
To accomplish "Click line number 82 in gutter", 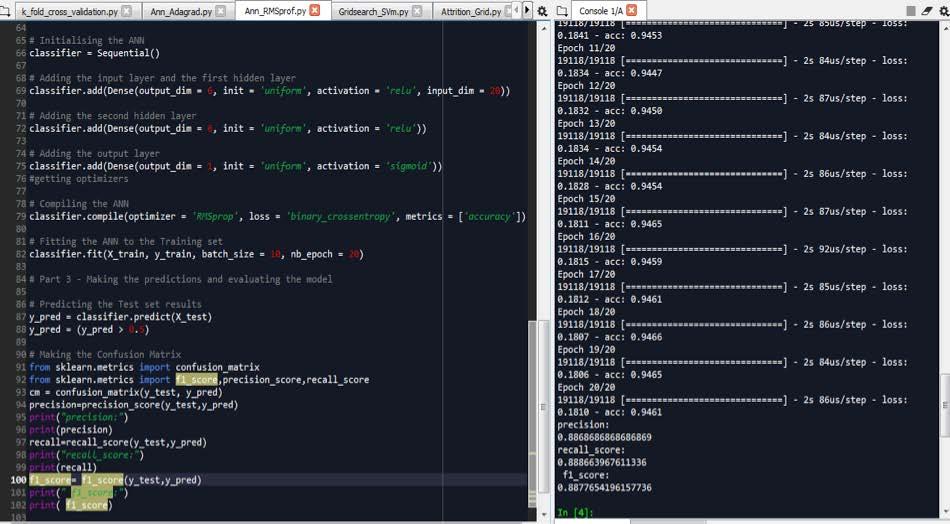I will point(21,254).
